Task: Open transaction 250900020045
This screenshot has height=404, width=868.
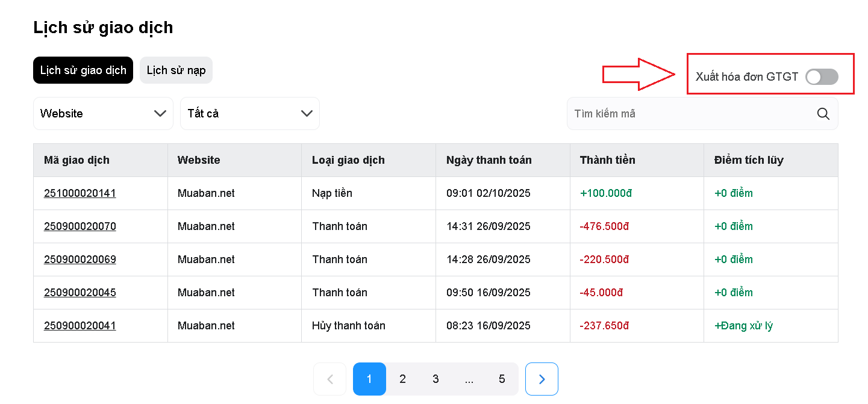Action: click(80, 293)
